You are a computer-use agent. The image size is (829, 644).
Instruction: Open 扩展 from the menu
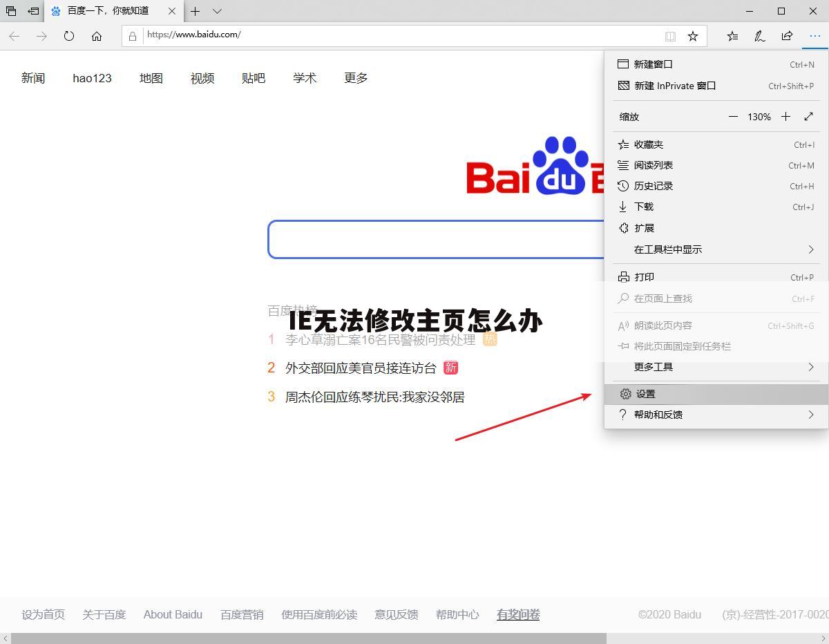coord(716,228)
